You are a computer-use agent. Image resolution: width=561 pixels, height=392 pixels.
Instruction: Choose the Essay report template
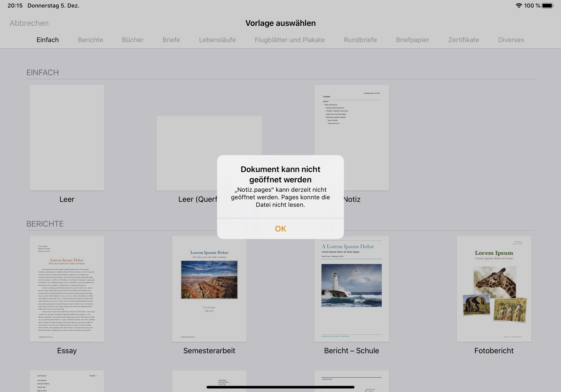pyautogui.click(x=67, y=289)
